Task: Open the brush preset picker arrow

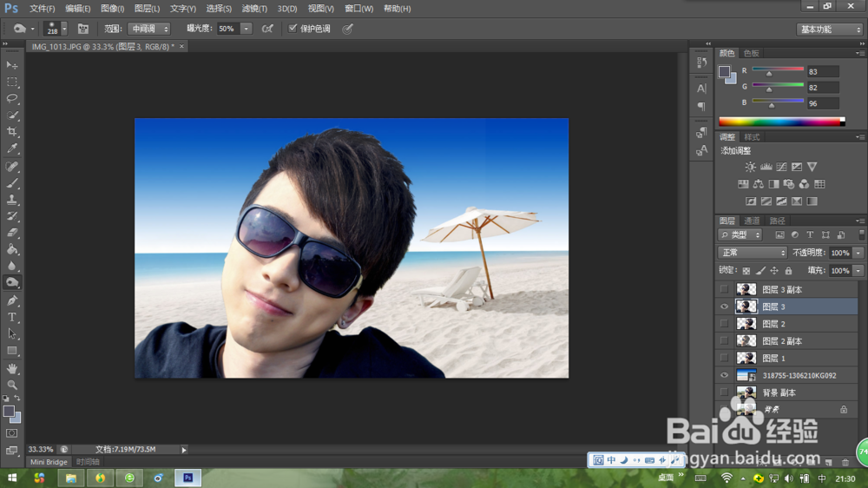Action: 64,29
